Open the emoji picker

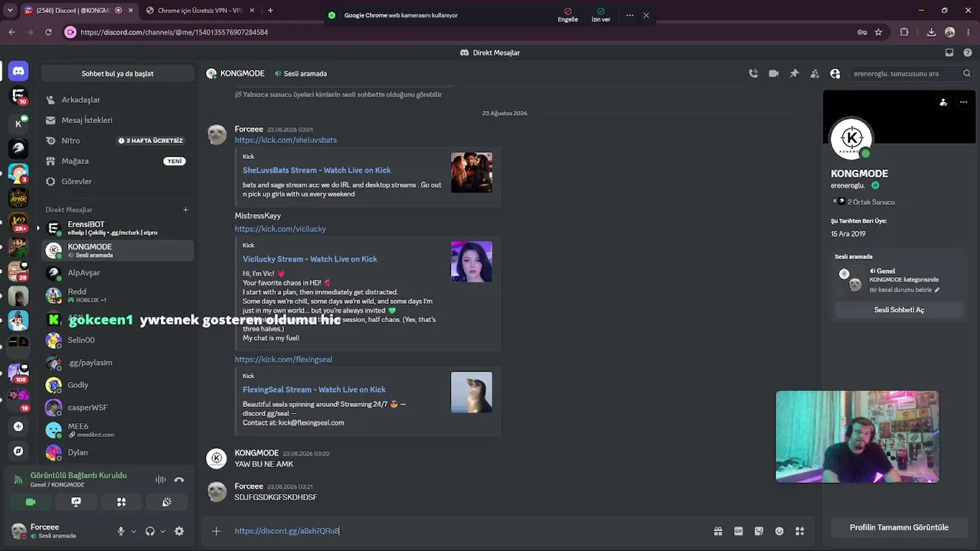tap(779, 531)
